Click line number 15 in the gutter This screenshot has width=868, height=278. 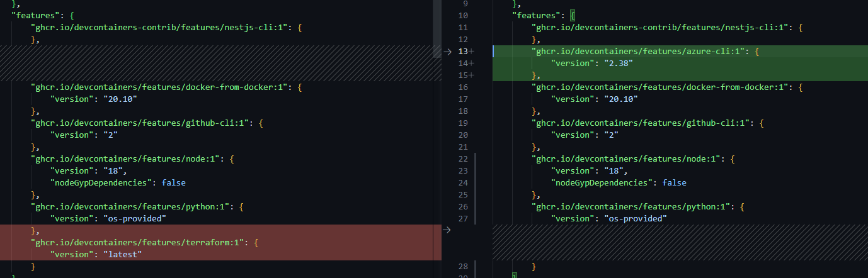[x=463, y=75]
